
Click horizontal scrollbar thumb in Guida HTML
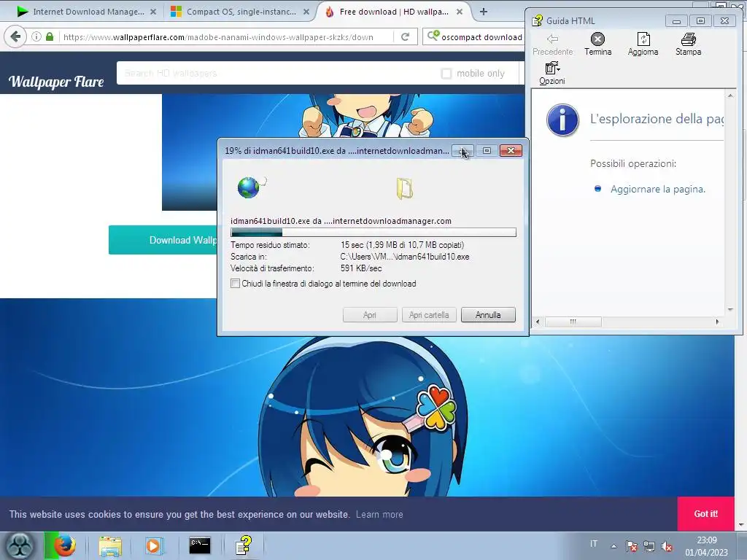573,322
